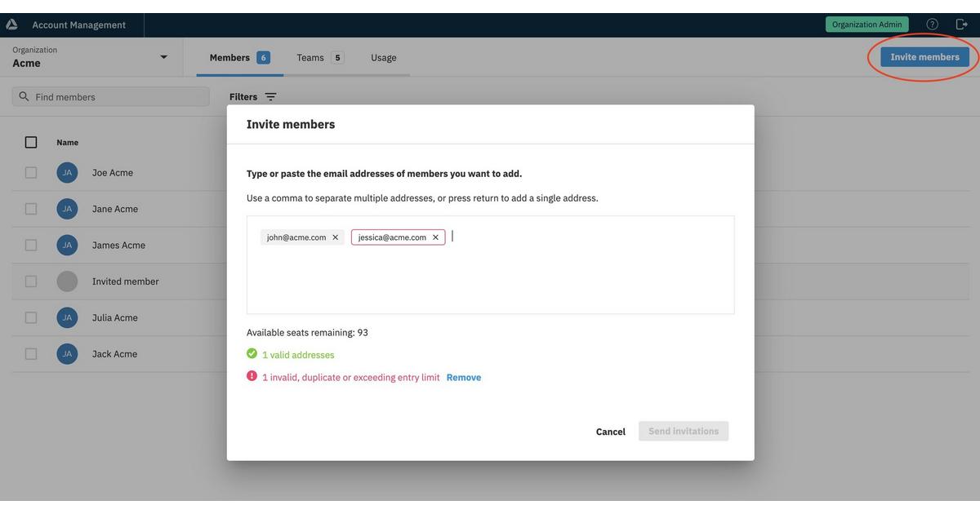Image resolution: width=980 pixels, height=514 pixels.
Task: Click the sign out icon
Action: point(961,24)
